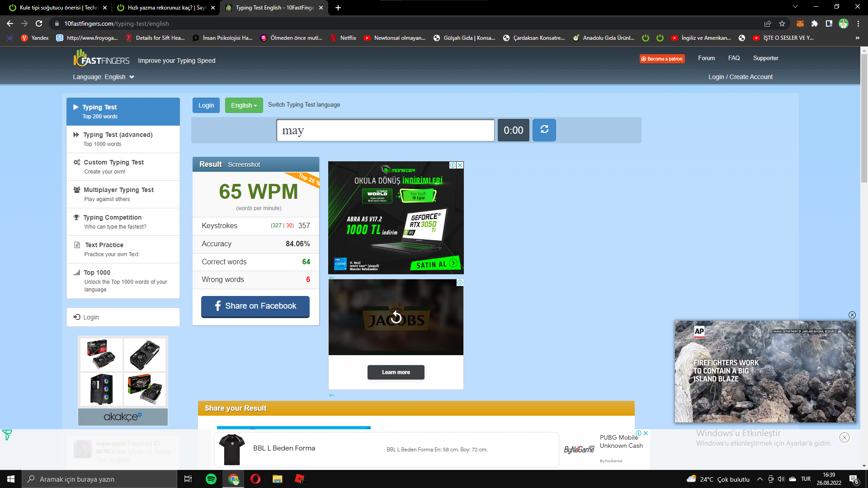Close the AP floating video player
The height and width of the screenshot is (488, 868).
tap(852, 315)
